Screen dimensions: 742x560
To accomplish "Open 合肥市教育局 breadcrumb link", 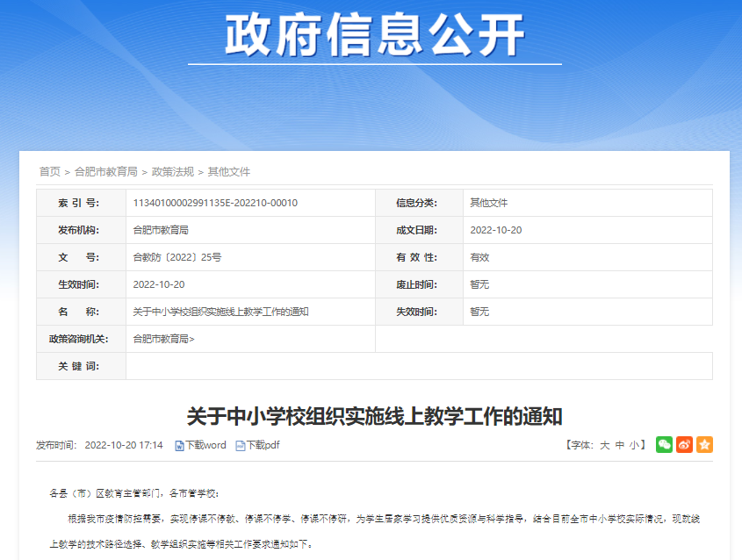I will point(106,172).
